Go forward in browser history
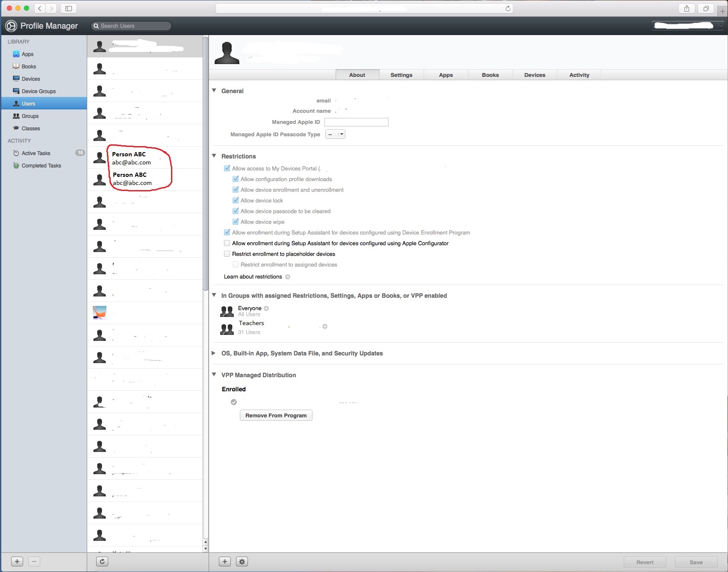The image size is (728, 572). 51,9
